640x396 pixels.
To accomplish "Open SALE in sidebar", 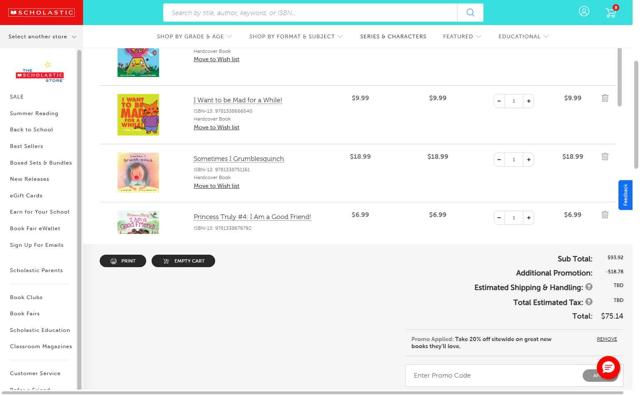I will tap(17, 97).
